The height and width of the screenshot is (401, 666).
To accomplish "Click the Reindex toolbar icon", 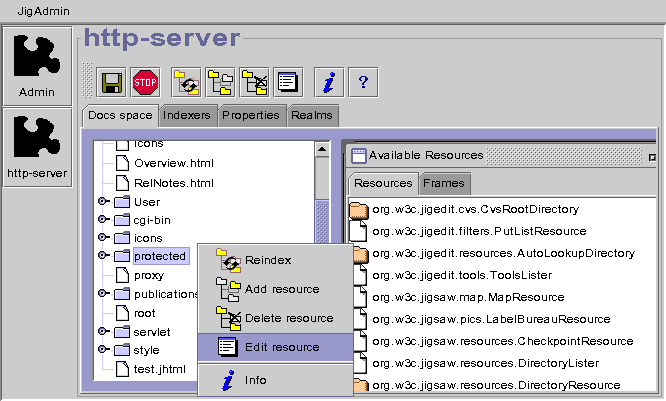I will (x=186, y=82).
